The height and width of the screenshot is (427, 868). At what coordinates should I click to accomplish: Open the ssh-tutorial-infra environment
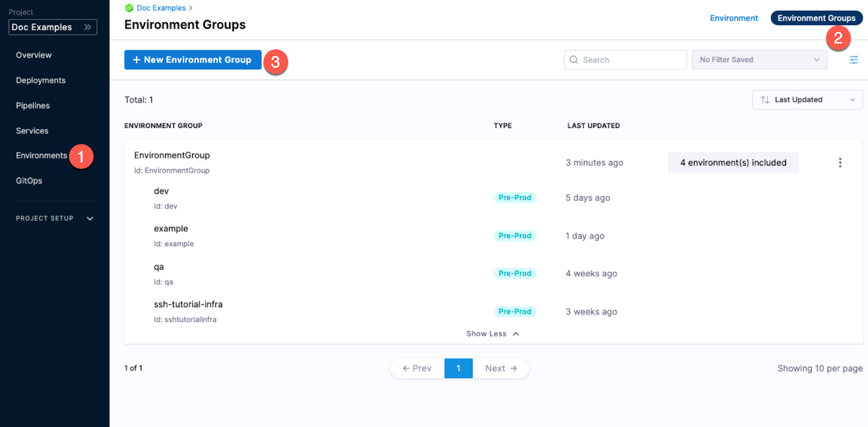188,304
